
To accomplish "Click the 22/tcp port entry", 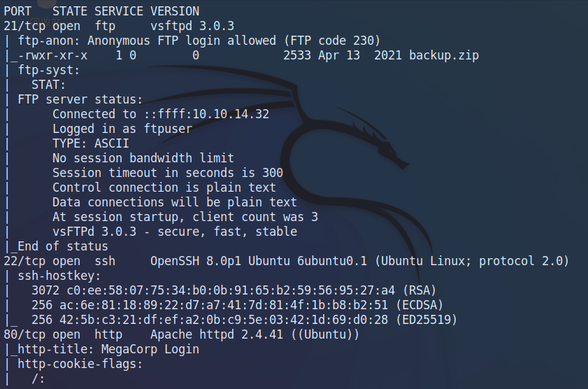I will point(20,261).
